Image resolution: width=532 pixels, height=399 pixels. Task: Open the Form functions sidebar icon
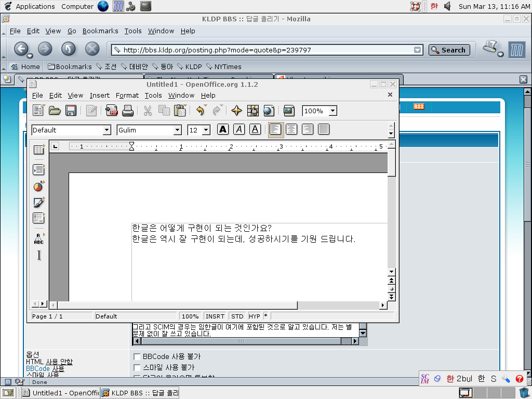point(38,218)
